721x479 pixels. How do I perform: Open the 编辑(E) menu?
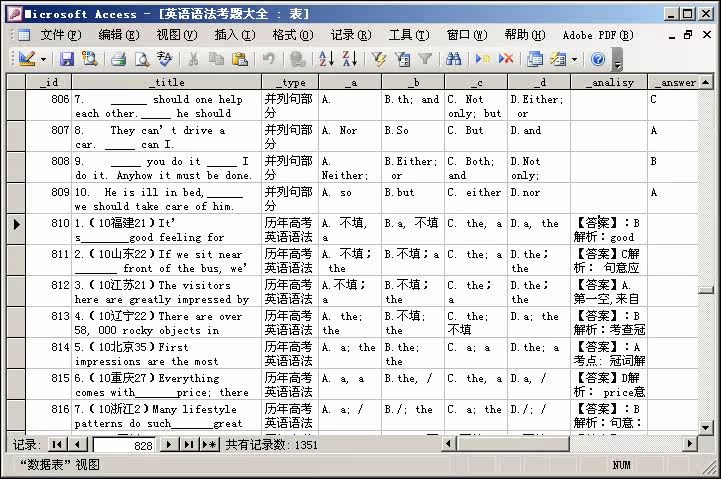click(119, 35)
